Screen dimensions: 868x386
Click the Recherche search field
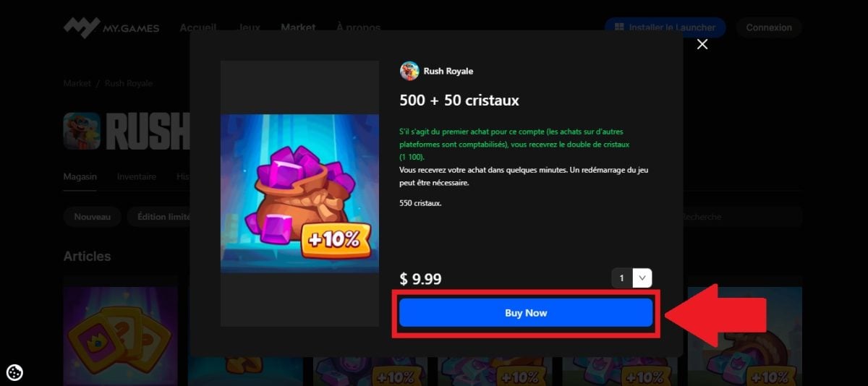tap(741, 217)
